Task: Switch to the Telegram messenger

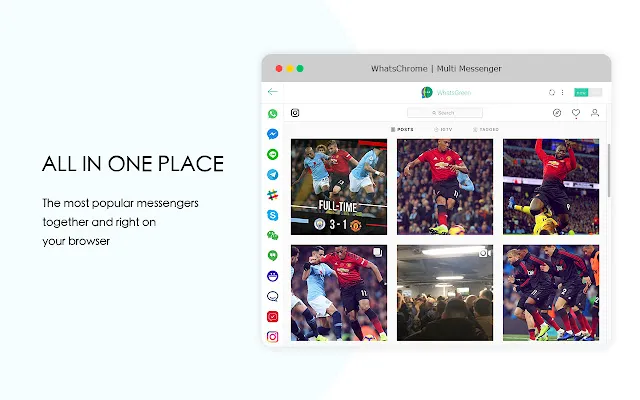Action: point(273,175)
